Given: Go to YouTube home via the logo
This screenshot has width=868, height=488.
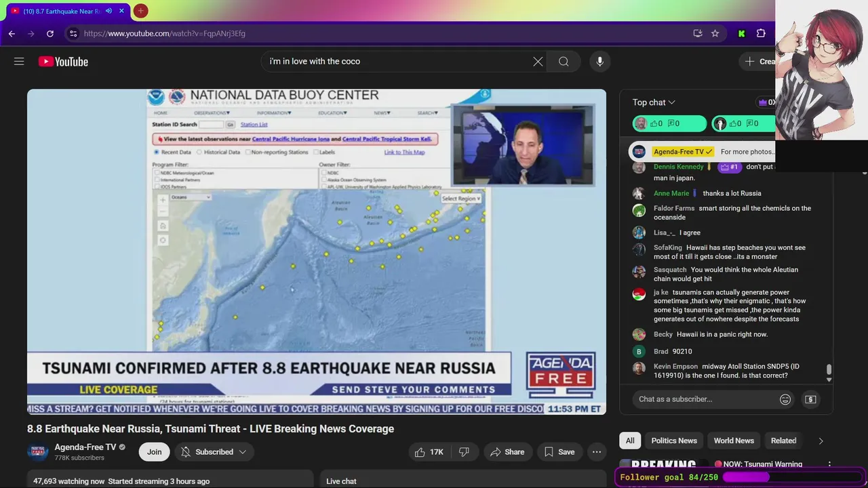Looking at the screenshot, I should pos(63,62).
